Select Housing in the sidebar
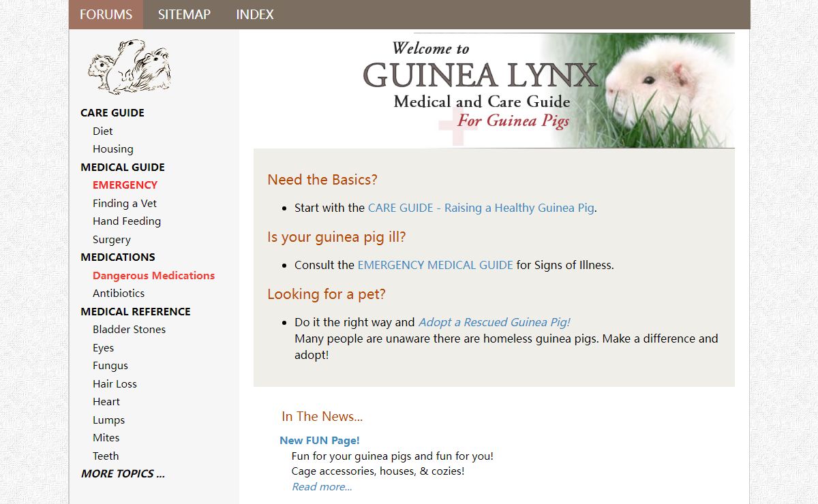 [113, 148]
